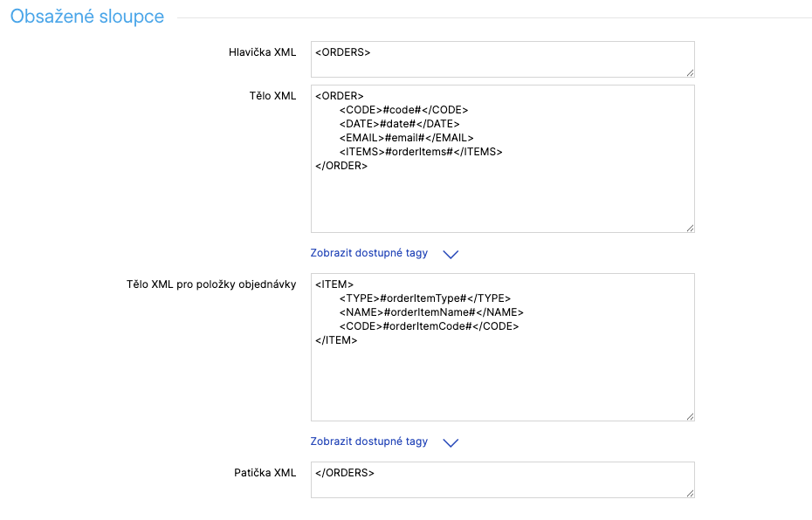
Task: Focus the Hlavička XML input containing <ORDERS>
Action: pyautogui.click(x=502, y=59)
